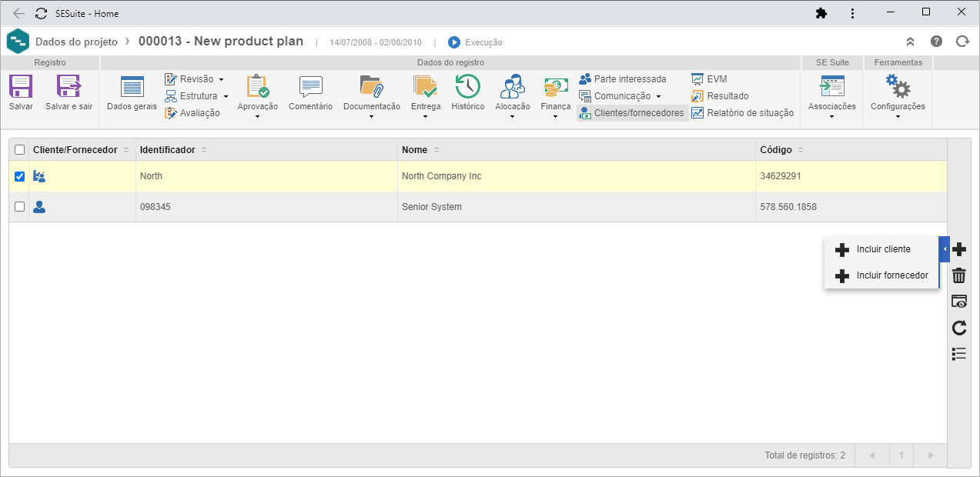Sort by the Nome column header
980x477 pixels.
[414, 150]
